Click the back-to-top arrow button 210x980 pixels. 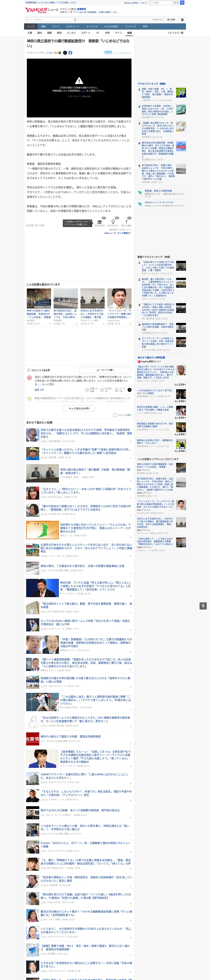(203, 606)
